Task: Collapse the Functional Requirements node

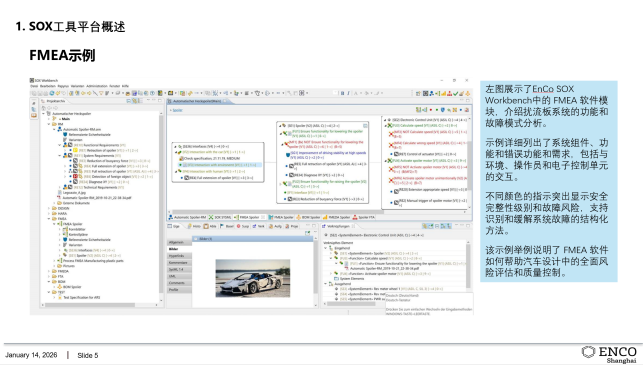Action: [x=59, y=145]
